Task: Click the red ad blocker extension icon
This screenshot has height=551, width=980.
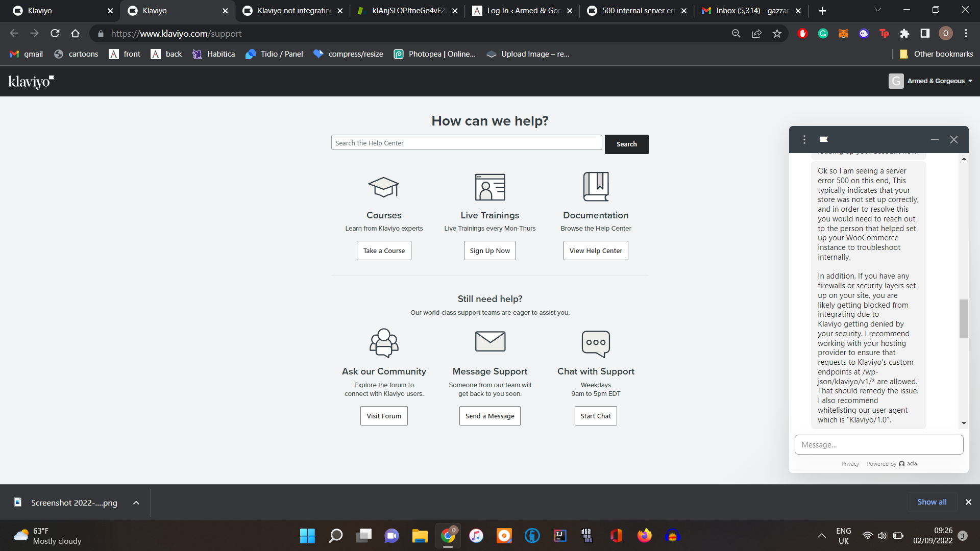Action: pos(802,33)
